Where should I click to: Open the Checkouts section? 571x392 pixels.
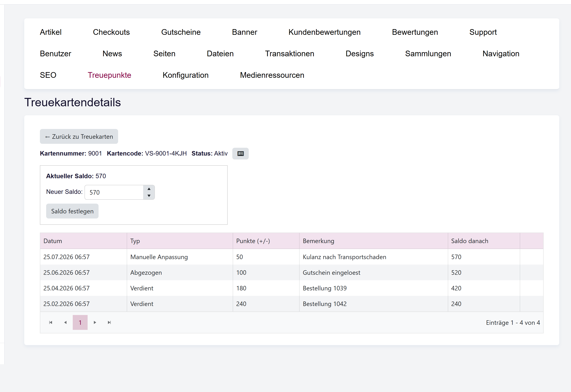point(111,32)
